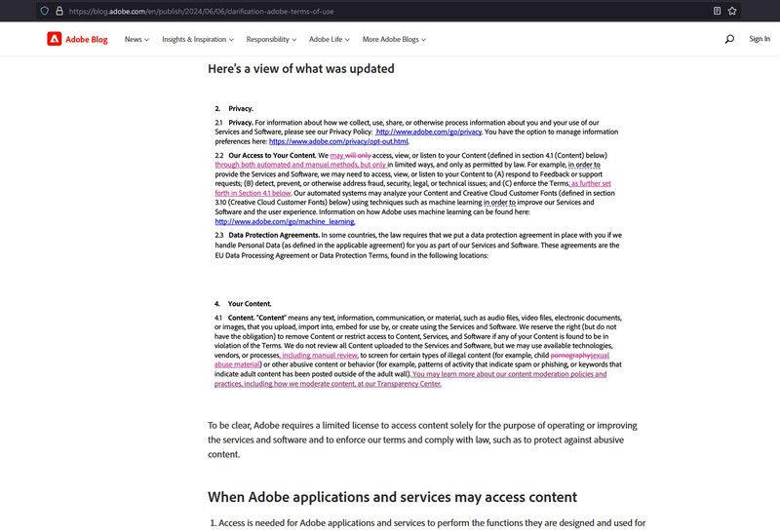Click the browser URL address field
Image resolution: width=780 pixels, height=532 pixels.
[x=388, y=11]
